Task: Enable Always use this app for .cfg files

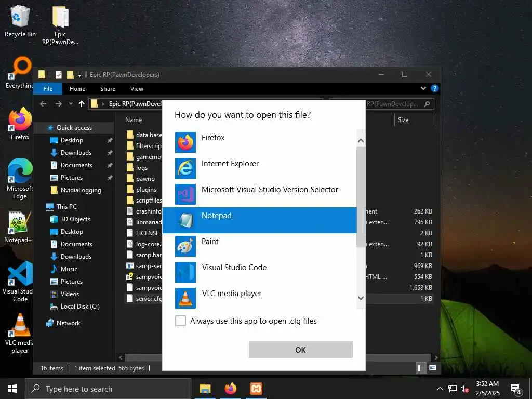Action: [x=180, y=321]
